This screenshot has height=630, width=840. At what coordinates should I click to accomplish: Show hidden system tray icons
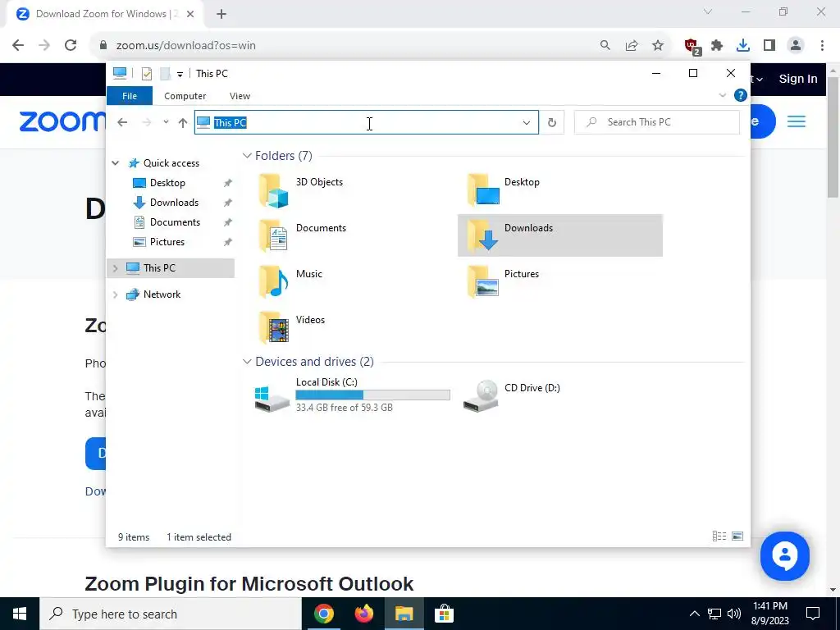point(694,614)
